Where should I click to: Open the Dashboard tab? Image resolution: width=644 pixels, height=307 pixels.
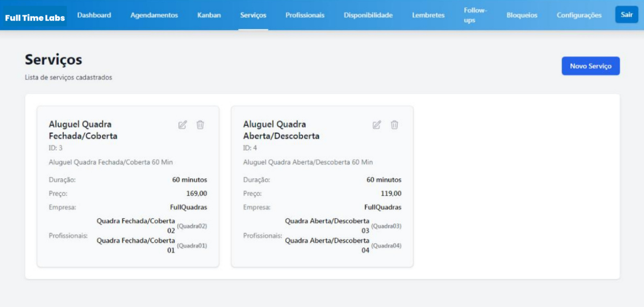(x=94, y=15)
